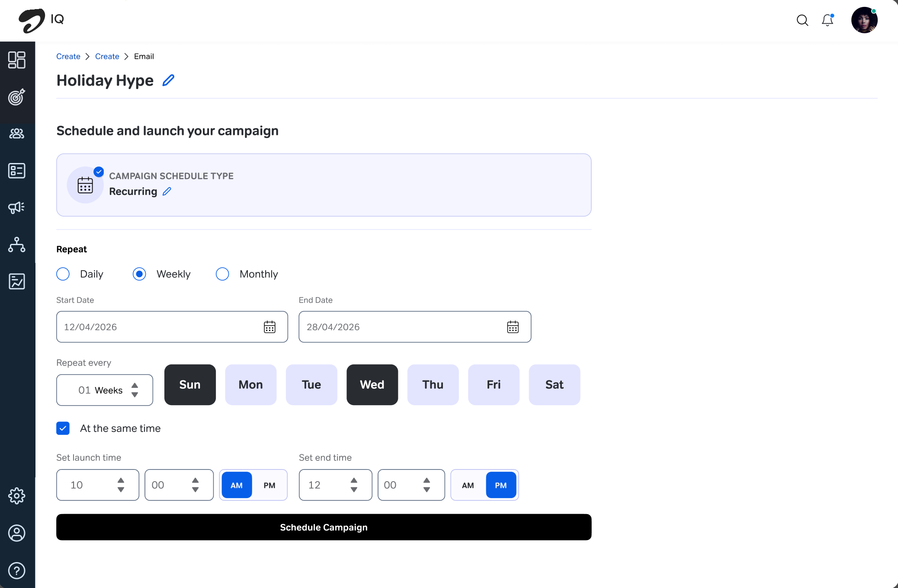Image resolution: width=898 pixels, height=588 pixels.
Task: Enable the Fri day toggle
Action: coord(494,385)
